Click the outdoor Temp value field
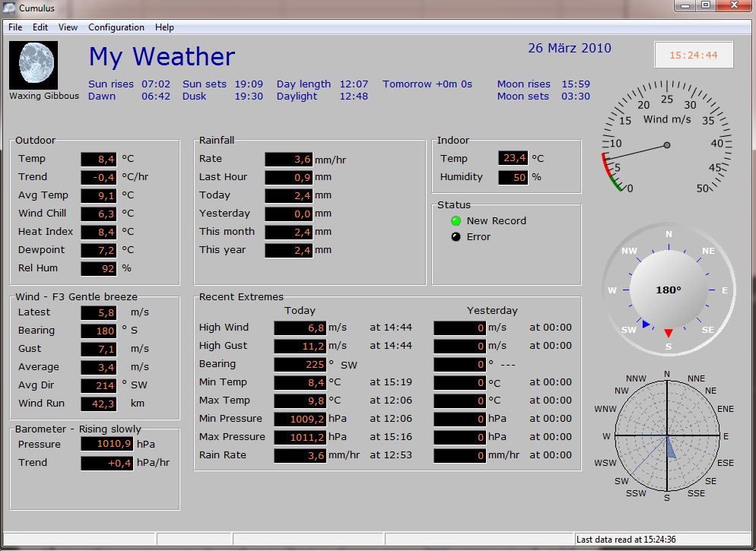 tap(99, 159)
